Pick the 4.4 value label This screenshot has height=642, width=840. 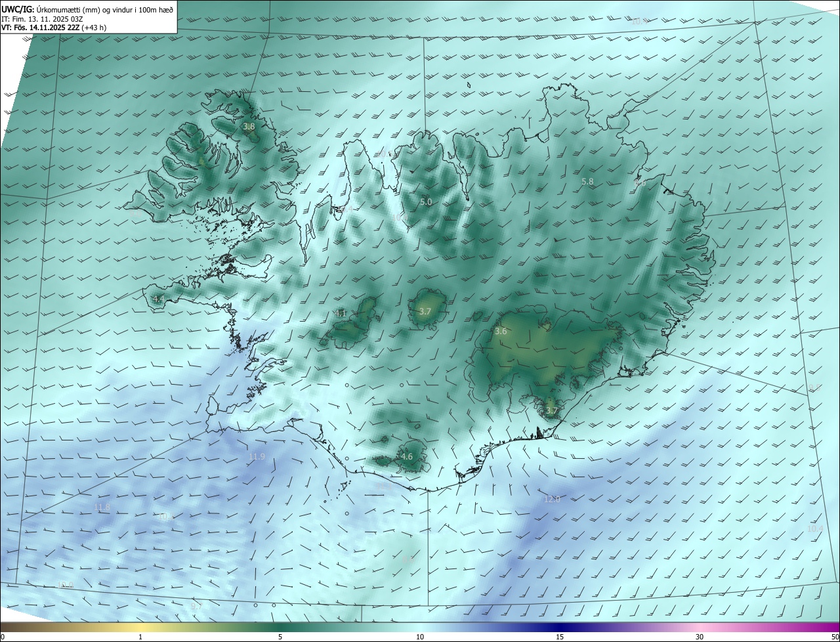158,299
